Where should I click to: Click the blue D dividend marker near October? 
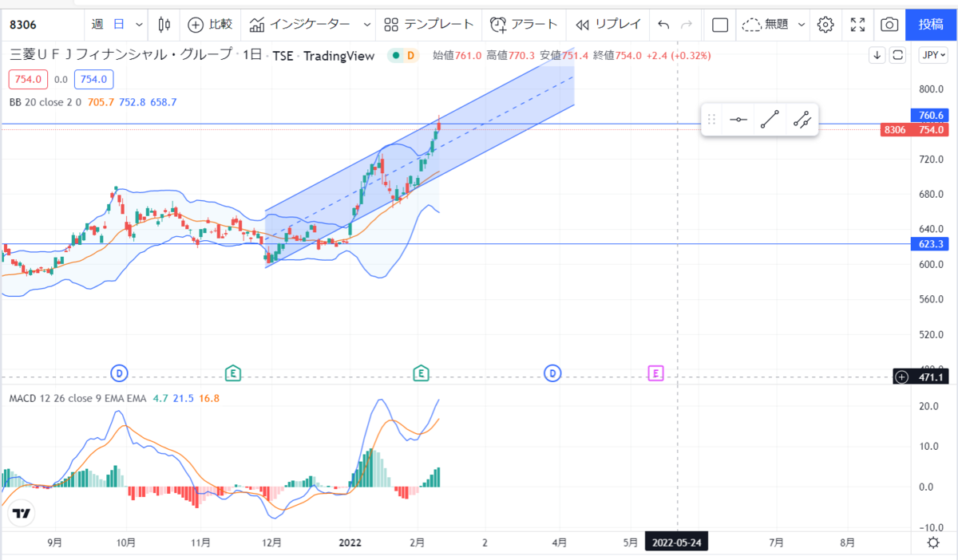(x=119, y=373)
